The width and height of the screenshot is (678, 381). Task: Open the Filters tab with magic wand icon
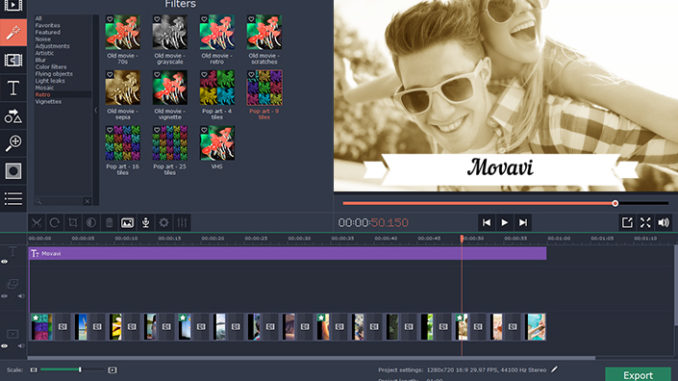click(x=13, y=32)
